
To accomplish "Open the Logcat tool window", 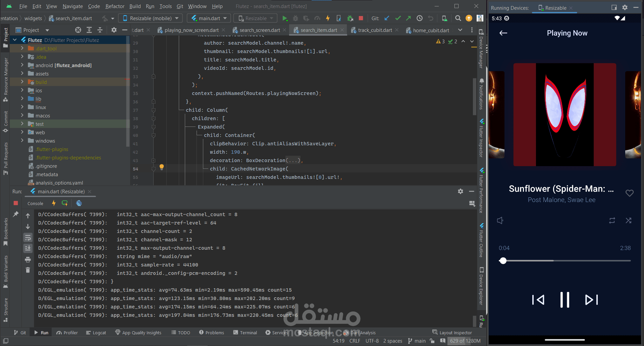I will point(96,333).
